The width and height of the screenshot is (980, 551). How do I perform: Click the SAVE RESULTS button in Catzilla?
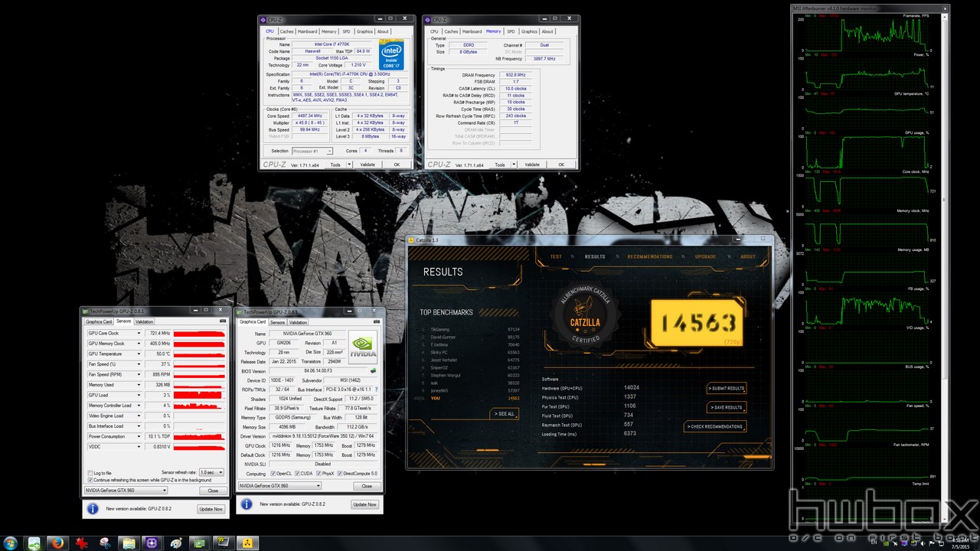[727, 407]
